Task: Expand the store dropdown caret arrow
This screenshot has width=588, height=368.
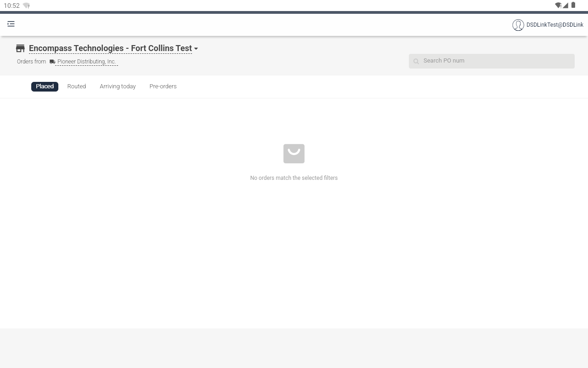Action: tap(196, 49)
